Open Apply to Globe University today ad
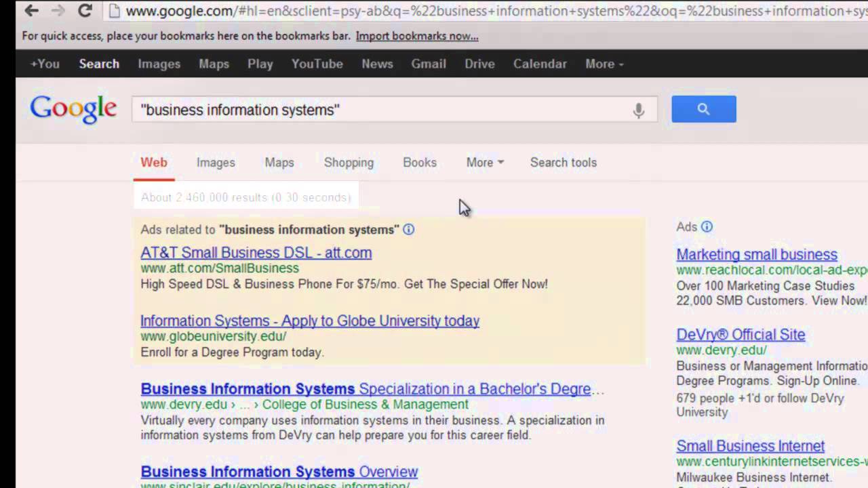 click(x=310, y=321)
